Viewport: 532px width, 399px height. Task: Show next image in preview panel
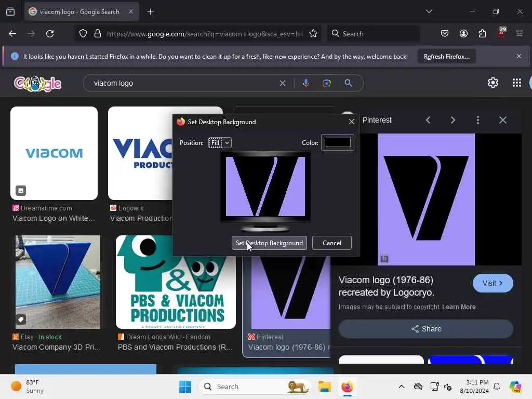pos(453,120)
